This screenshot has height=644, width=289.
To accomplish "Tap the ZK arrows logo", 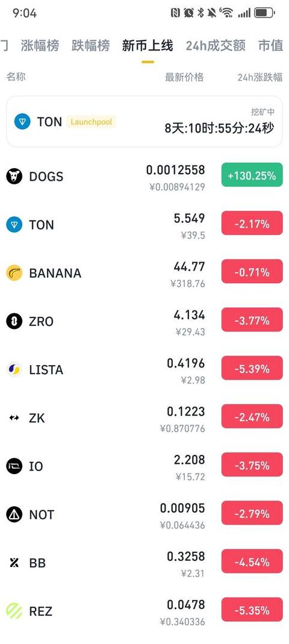I will [x=14, y=418].
